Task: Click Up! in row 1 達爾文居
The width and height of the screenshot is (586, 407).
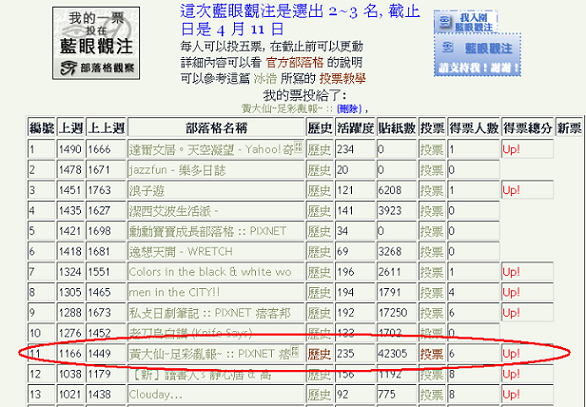Action: [511, 149]
